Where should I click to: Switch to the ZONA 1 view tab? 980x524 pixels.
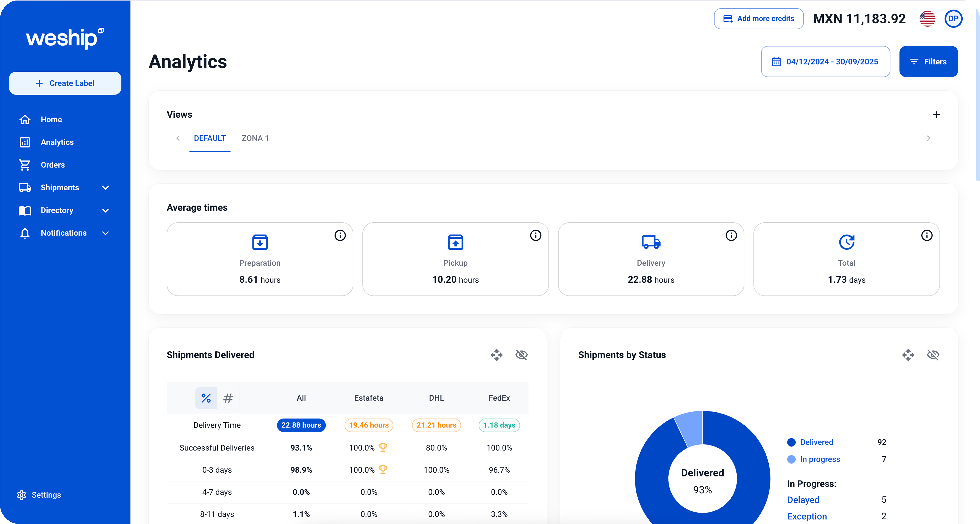point(255,138)
